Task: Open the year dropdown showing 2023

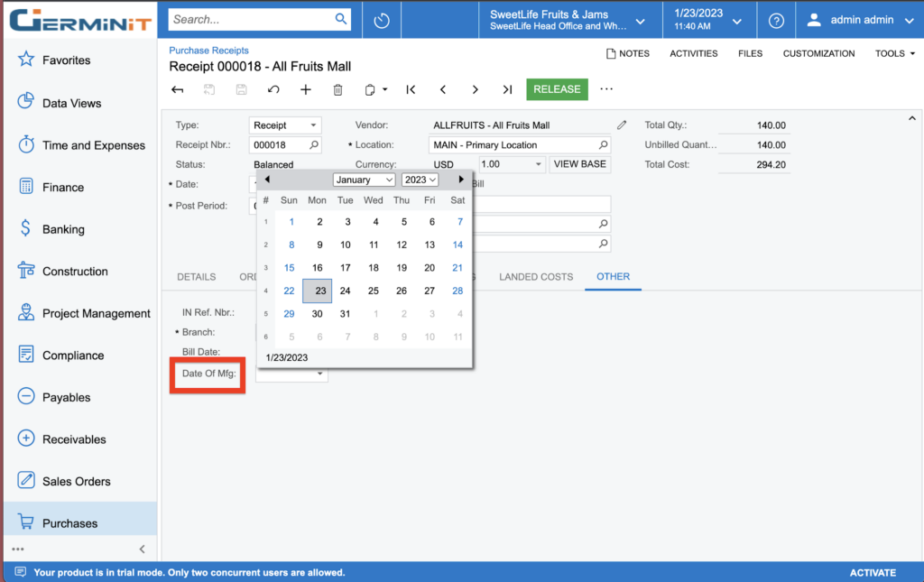Action: tap(420, 180)
